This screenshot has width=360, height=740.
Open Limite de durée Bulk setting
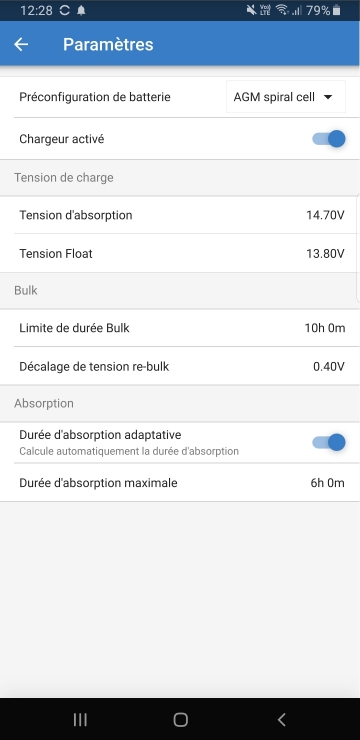pos(180,328)
